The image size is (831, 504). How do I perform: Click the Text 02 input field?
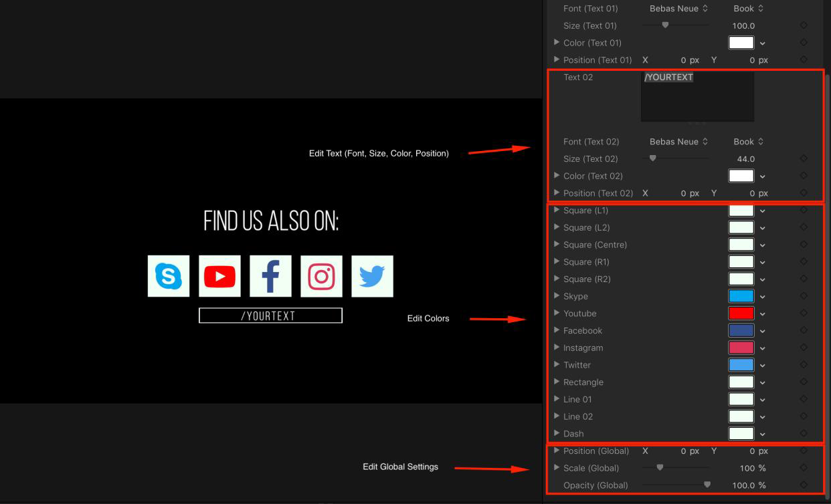pos(697,97)
